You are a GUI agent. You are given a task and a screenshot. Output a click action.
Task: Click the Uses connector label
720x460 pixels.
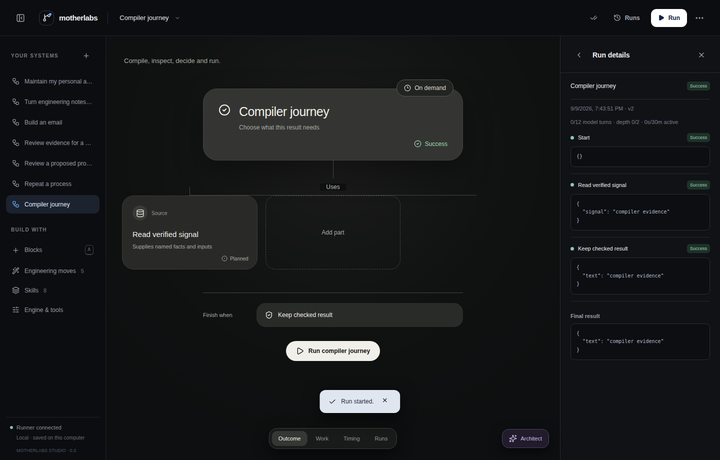click(333, 187)
